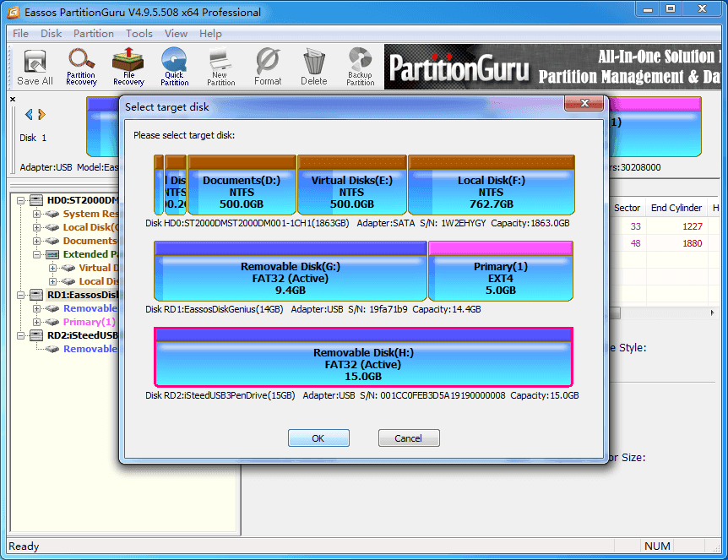Viewport: 728px width, 560px height.
Task: Expand the Primary(1) tree node
Action: pos(36,322)
